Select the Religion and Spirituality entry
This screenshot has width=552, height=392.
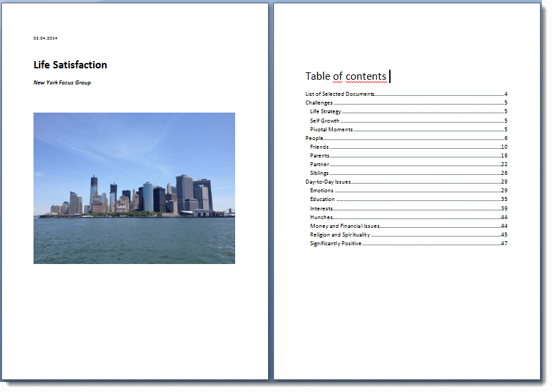[x=340, y=235]
